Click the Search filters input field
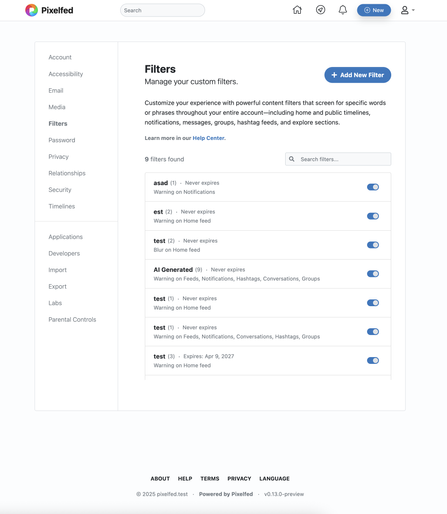The width and height of the screenshot is (447, 514). (338, 159)
